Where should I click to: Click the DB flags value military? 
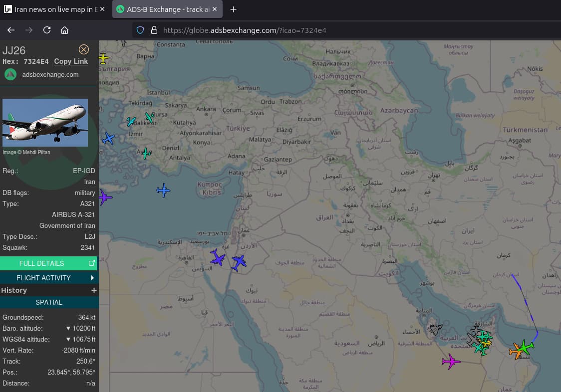(85, 193)
